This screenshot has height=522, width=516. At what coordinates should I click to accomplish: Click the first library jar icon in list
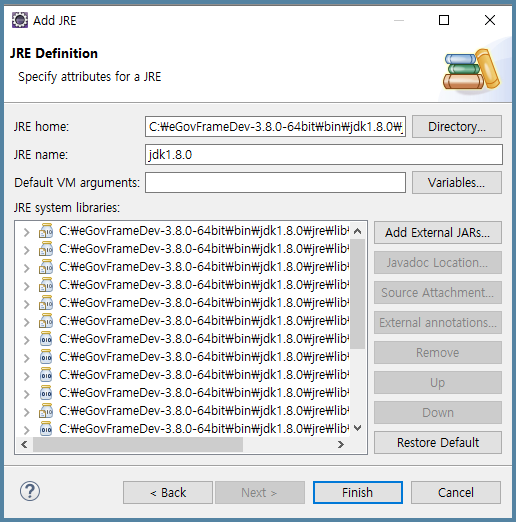point(46,231)
